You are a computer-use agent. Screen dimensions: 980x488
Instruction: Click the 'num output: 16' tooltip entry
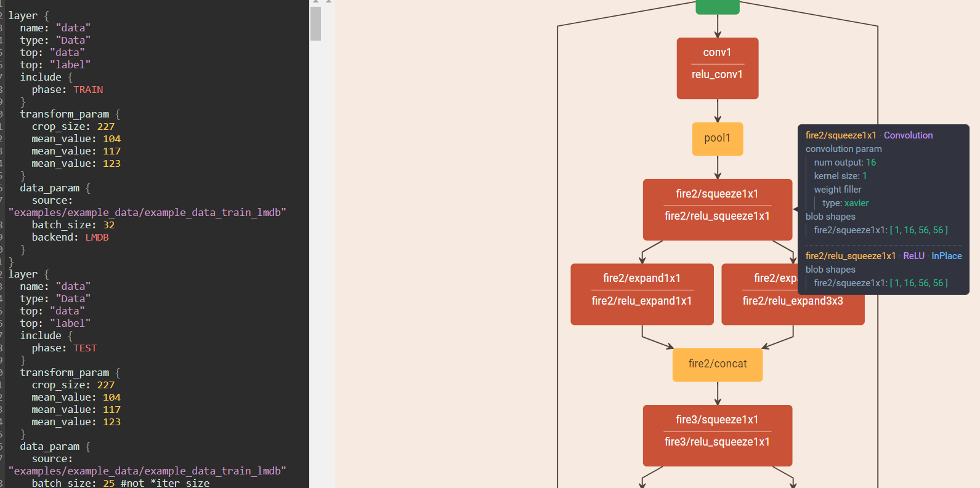(844, 162)
